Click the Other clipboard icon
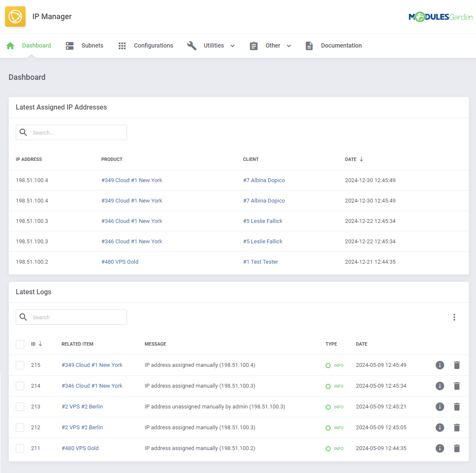This screenshot has height=473, width=476. click(253, 46)
